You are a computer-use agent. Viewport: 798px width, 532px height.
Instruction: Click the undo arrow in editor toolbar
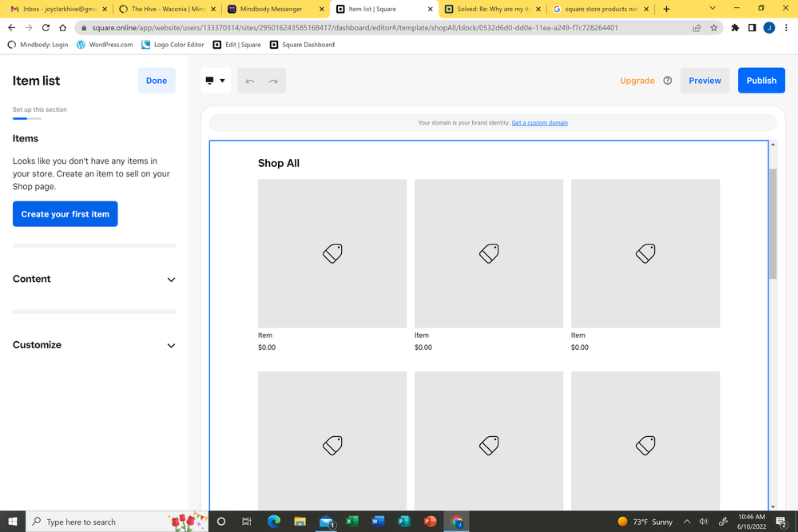pyautogui.click(x=250, y=81)
